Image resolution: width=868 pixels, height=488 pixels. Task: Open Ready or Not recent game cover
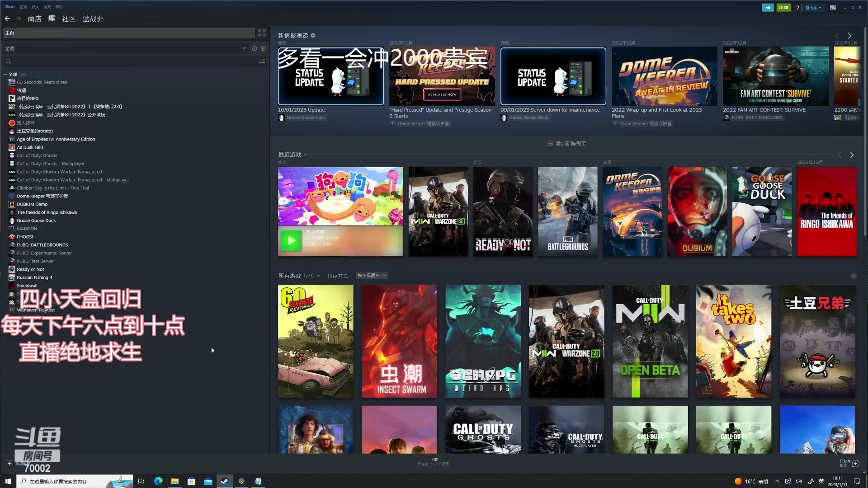tap(503, 211)
